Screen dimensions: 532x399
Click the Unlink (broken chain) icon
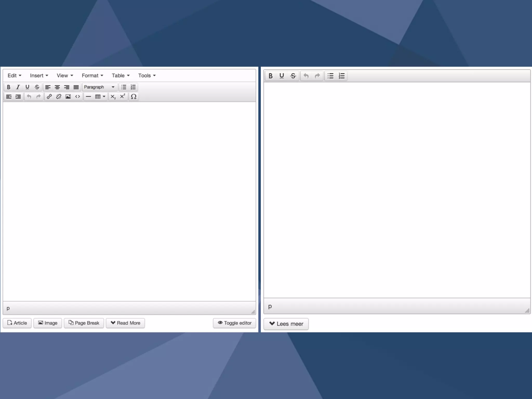pyautogui.click(x=59, y=97)
